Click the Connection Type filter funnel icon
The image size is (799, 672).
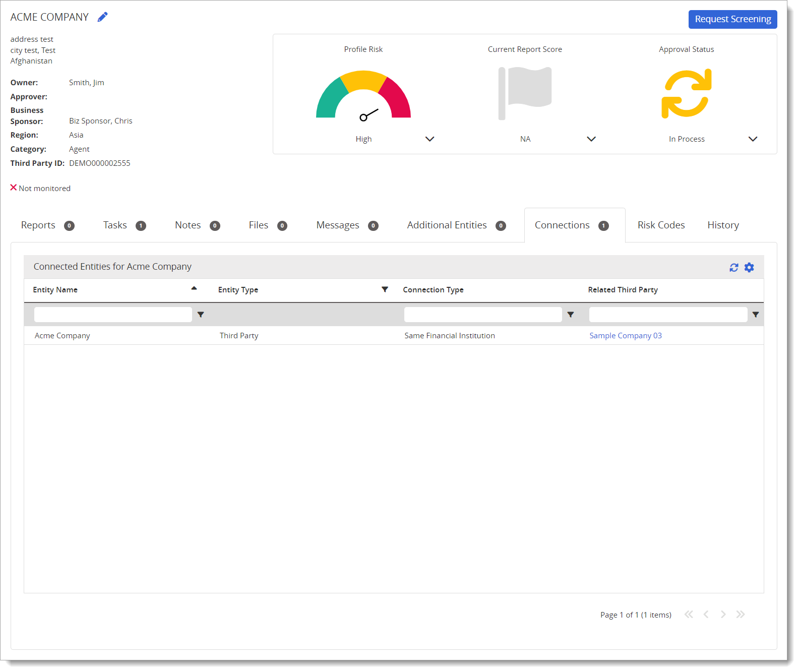coord(571,315)
